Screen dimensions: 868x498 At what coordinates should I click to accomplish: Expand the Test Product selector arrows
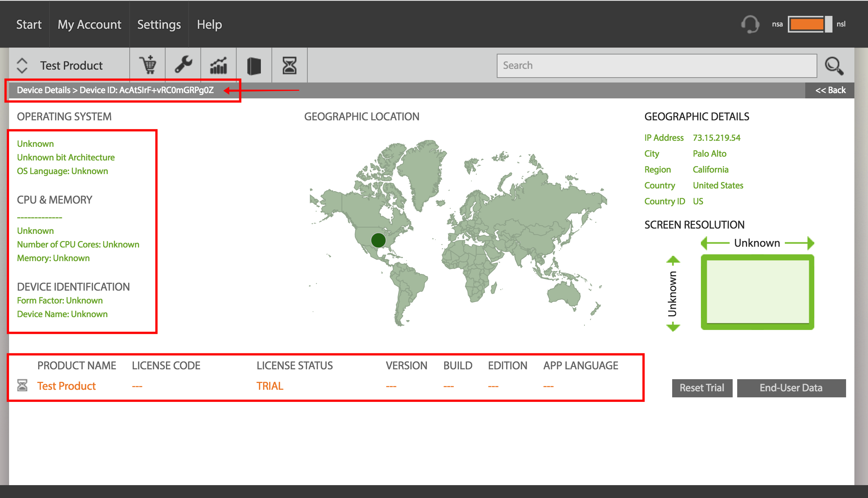point(22,65)
